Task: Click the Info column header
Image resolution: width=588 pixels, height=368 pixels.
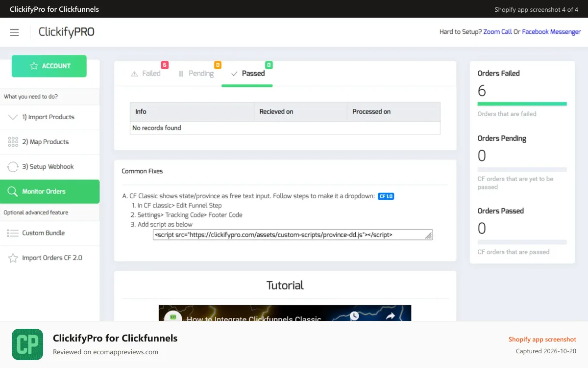Action: click(192, 112)
